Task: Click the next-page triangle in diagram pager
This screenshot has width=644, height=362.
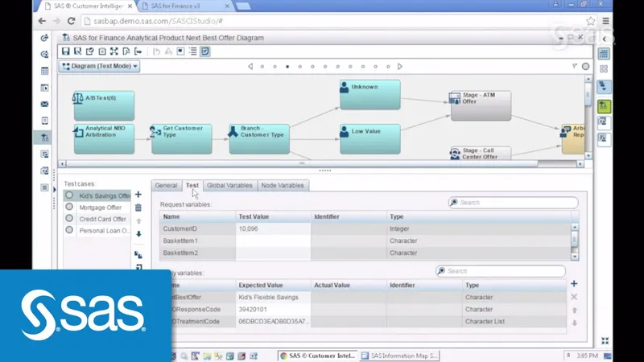Action: pos(400,66)
